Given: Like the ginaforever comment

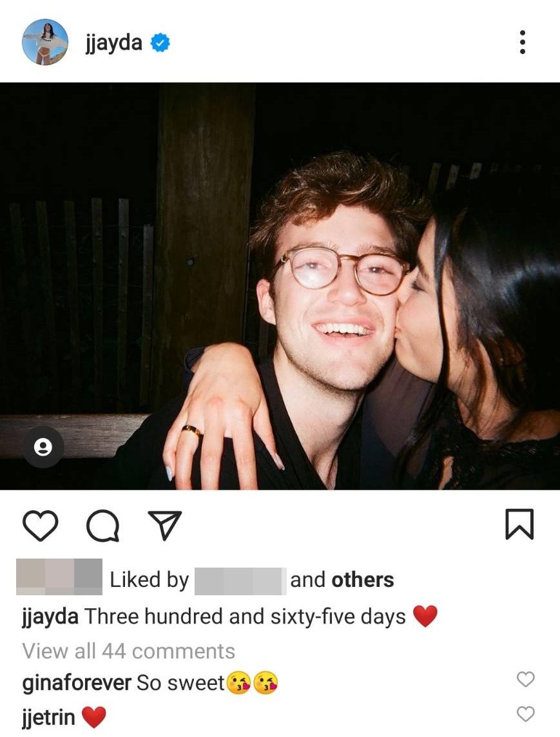Looking at the screenshot, I should [526, 679].
